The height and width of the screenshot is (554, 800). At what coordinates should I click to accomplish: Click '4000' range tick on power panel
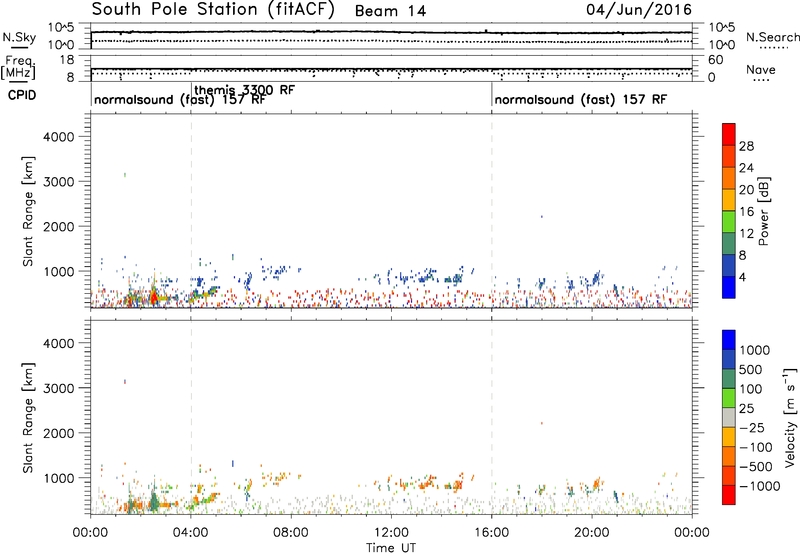(x=58, y=137)
